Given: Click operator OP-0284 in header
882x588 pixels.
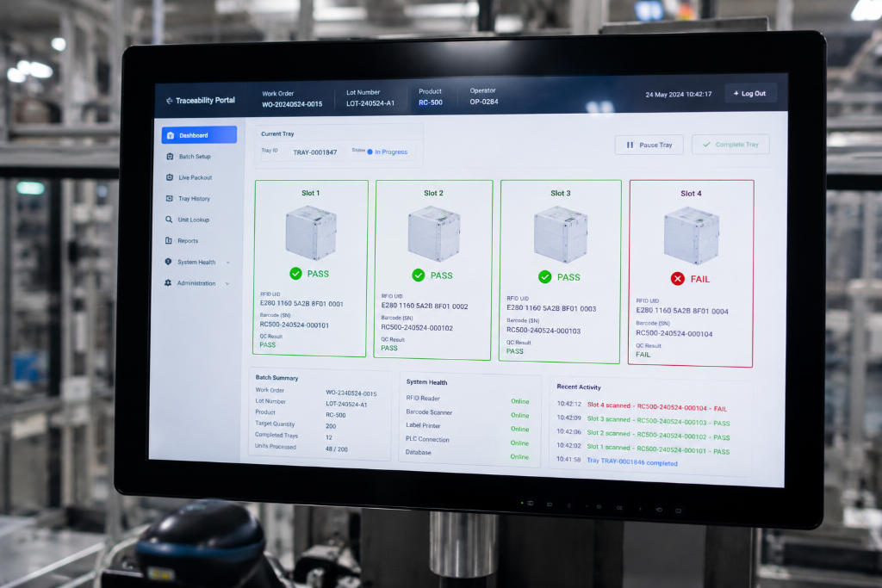Looking at the screenshot, I should [x=484, y=102].
